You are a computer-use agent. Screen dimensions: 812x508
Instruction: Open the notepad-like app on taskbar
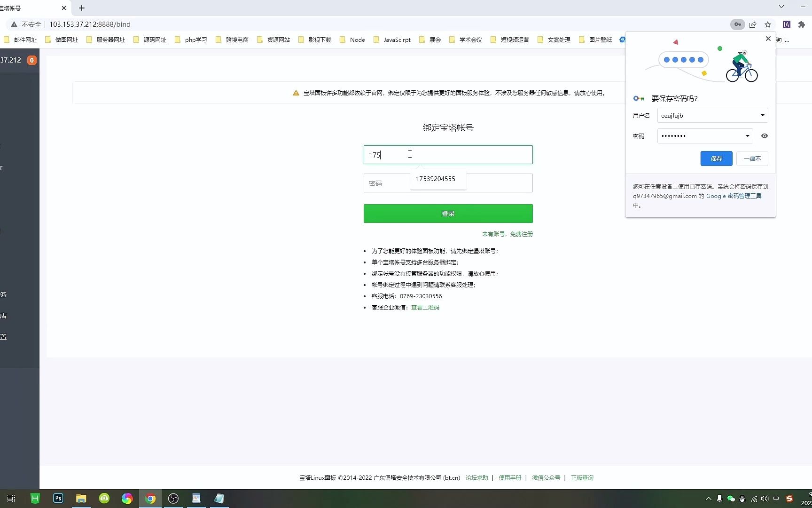(x=219, y=499)
